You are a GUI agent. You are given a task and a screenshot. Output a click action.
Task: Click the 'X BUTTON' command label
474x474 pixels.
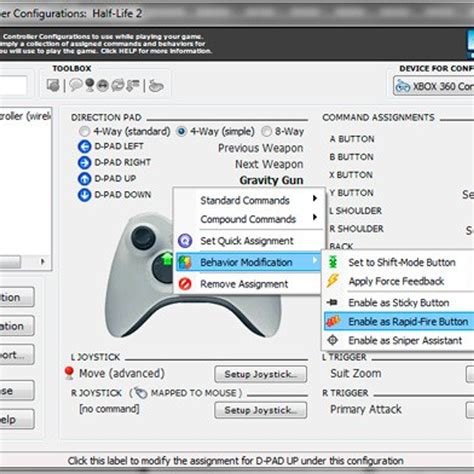(x=351, y=175)
